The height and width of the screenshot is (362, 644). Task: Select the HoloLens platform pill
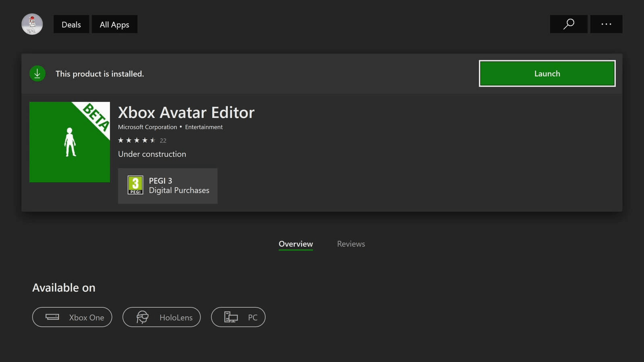coord(161,317)
